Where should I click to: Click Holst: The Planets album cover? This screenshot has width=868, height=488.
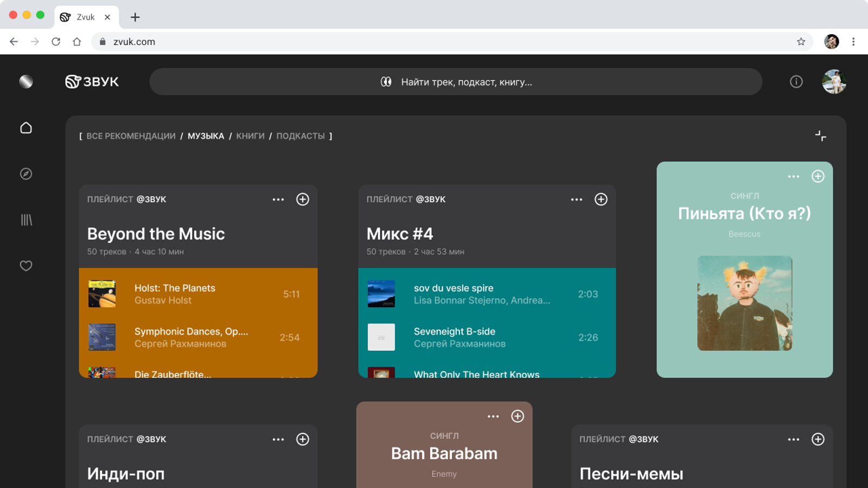click(102, 294)
